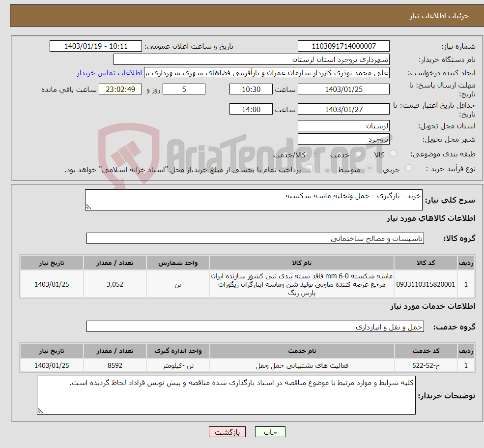Image resolution: width=484 pixels, height=448 pixels.
Task: Click the resize handle of description textarea
Action: tap(88, 207)
